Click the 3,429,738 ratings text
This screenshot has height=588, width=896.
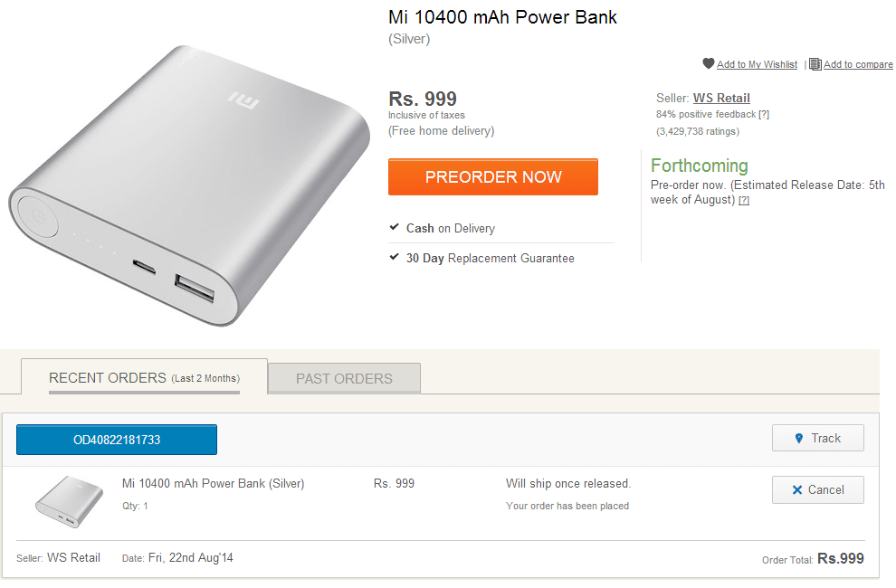[x=697, y=131]
